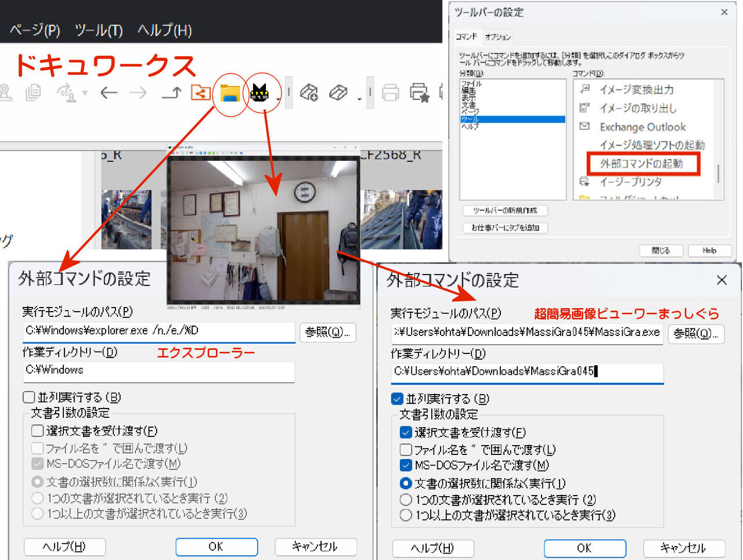Click OK in the Explorer command dialog
743x560 pixels.
click(x=217, y=547)
